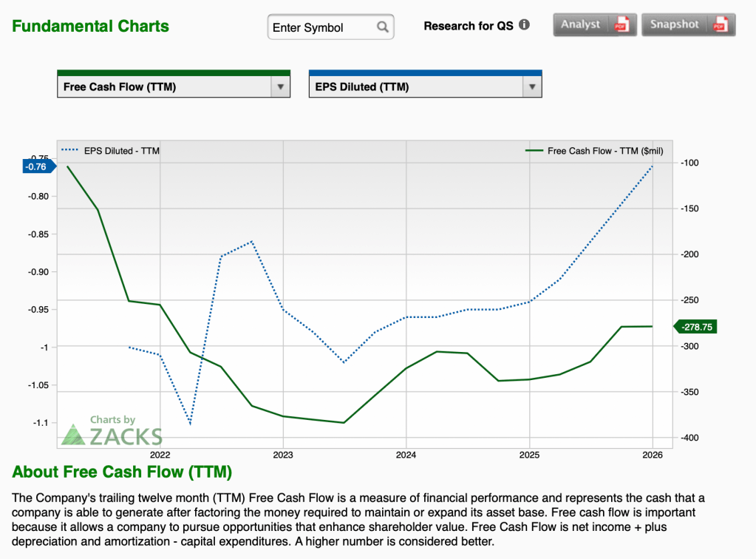Click the 2025 x-axis year label
The width and height of the screenshot is (756, 559).
[x=528, y=454]
